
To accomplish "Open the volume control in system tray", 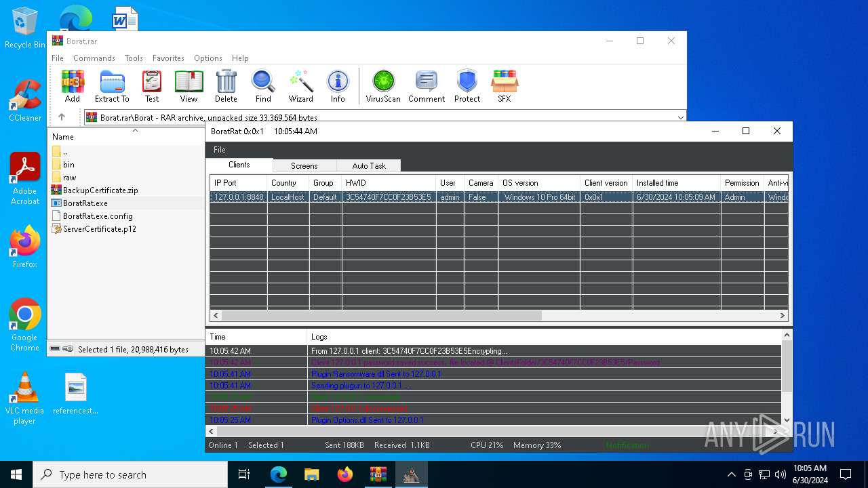I will [x=781, y=474].
